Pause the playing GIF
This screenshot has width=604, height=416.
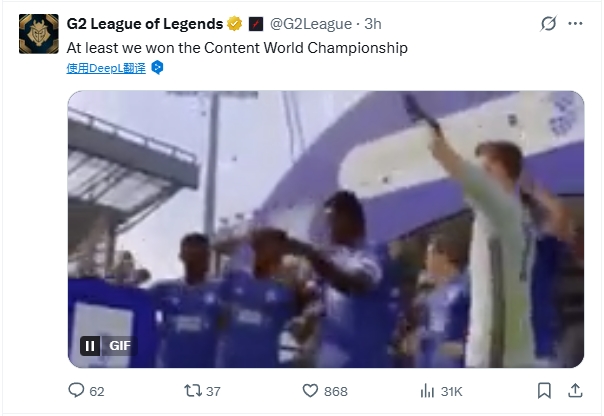tap(90, 346)
